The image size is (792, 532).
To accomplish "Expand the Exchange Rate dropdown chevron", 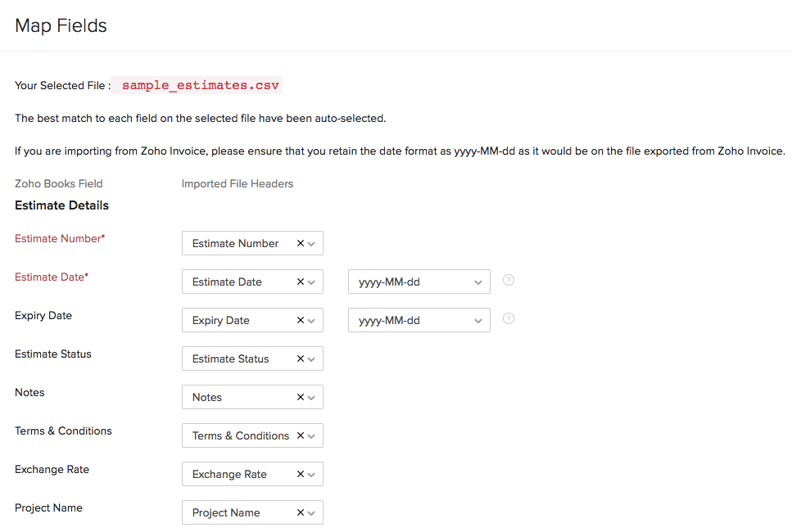I will point(312,475).
